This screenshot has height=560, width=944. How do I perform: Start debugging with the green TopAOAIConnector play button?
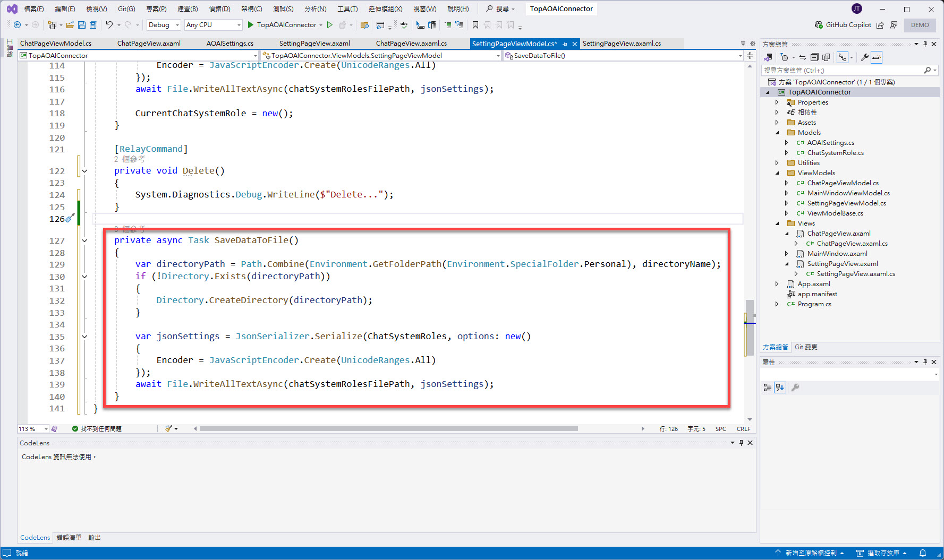(282, 25)
